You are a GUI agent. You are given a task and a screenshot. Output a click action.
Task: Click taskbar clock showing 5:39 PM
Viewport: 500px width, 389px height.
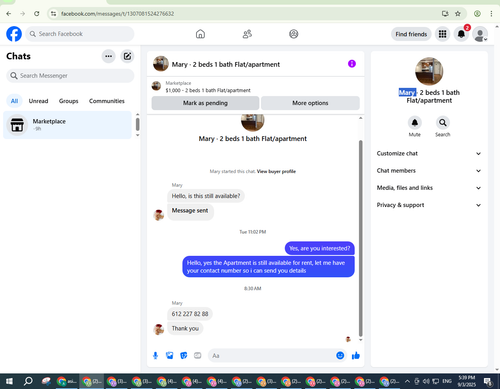coord(466,381)
